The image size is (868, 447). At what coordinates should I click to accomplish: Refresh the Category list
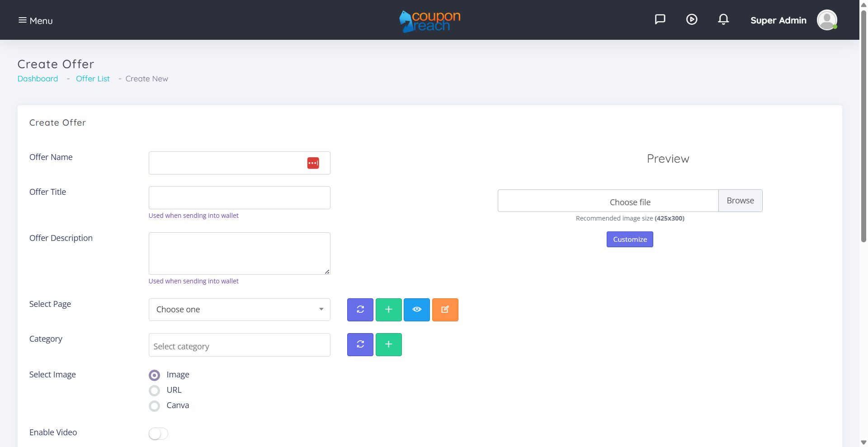(360, 344)
